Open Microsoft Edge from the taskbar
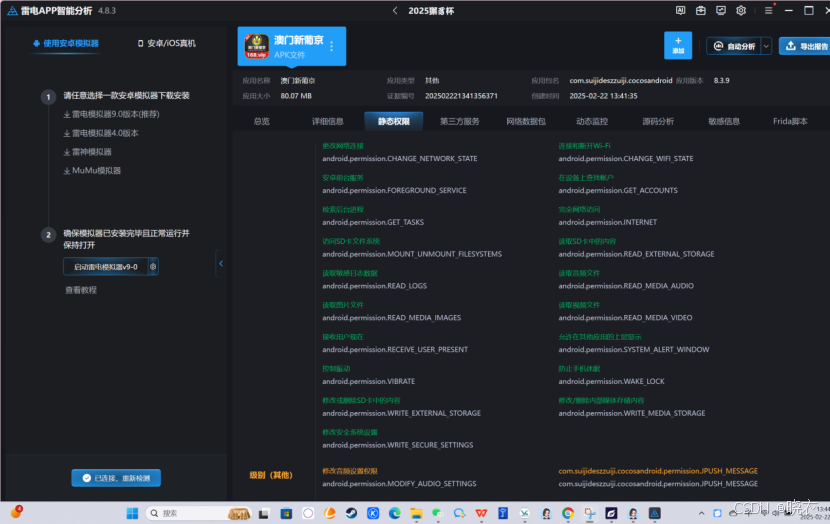This screenshot has height=524, width=830. click(394, 513)
